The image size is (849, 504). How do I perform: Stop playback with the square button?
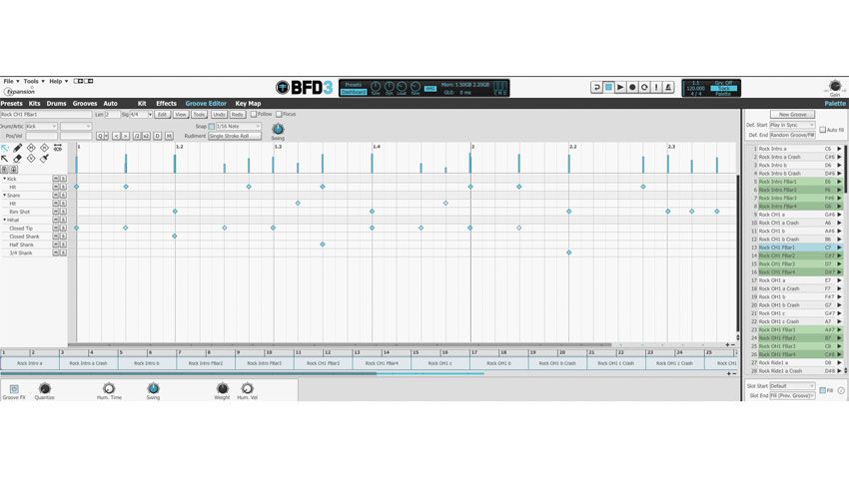tap(608, 87)
